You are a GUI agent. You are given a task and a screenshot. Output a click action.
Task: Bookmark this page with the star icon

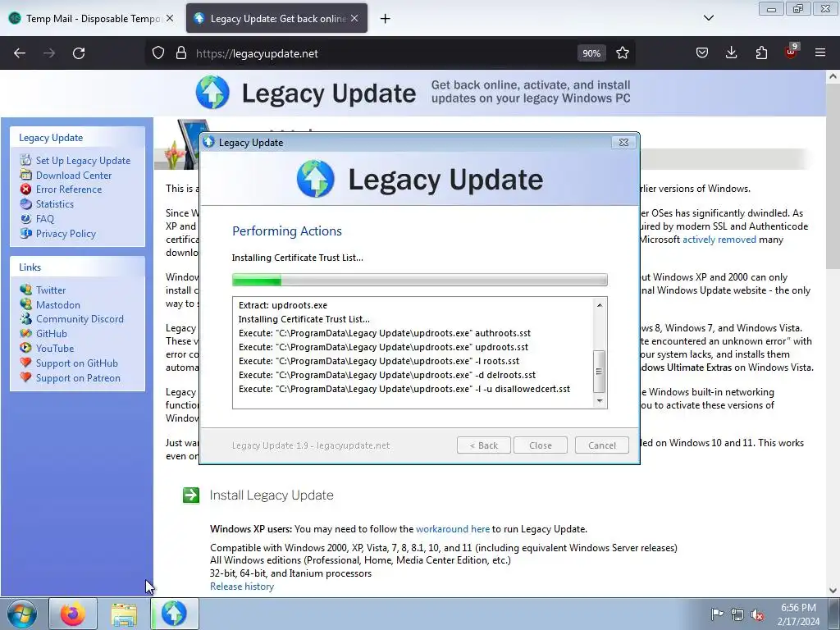click(x=623, y=53)
